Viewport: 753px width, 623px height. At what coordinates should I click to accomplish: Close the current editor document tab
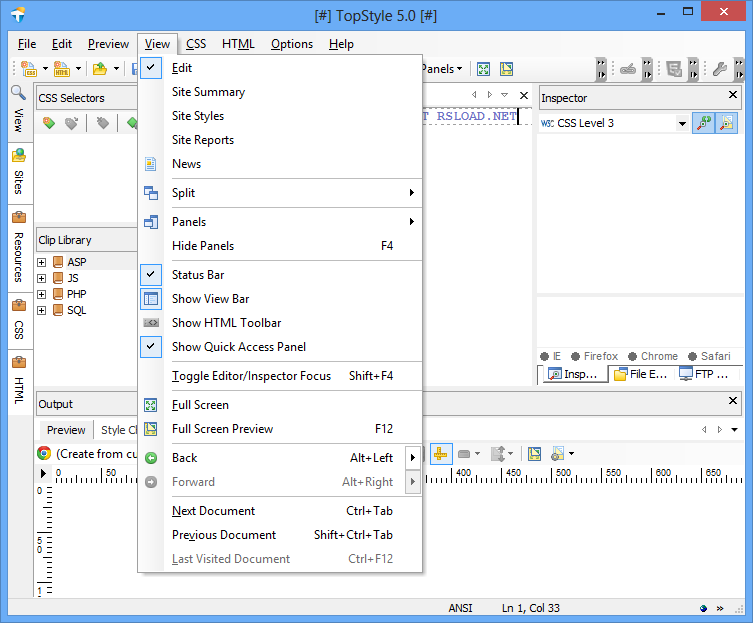point(524,95)
